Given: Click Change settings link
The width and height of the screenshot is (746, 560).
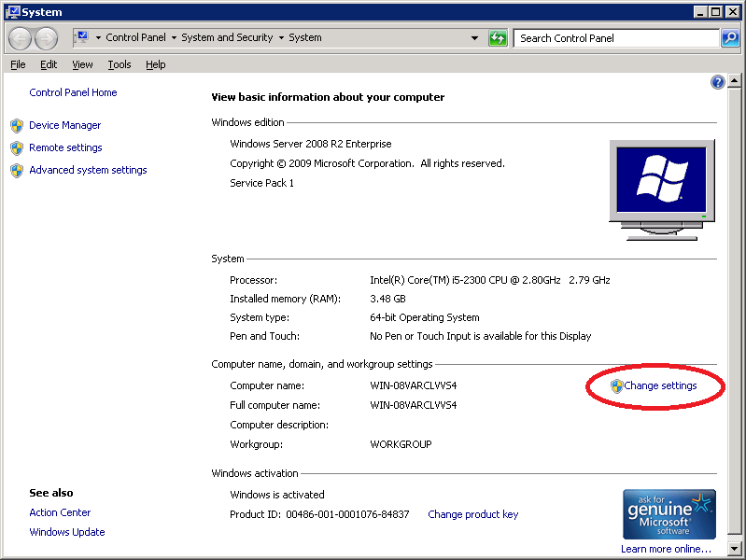Looking at the screenshot, I should click(x=660, y=385).
